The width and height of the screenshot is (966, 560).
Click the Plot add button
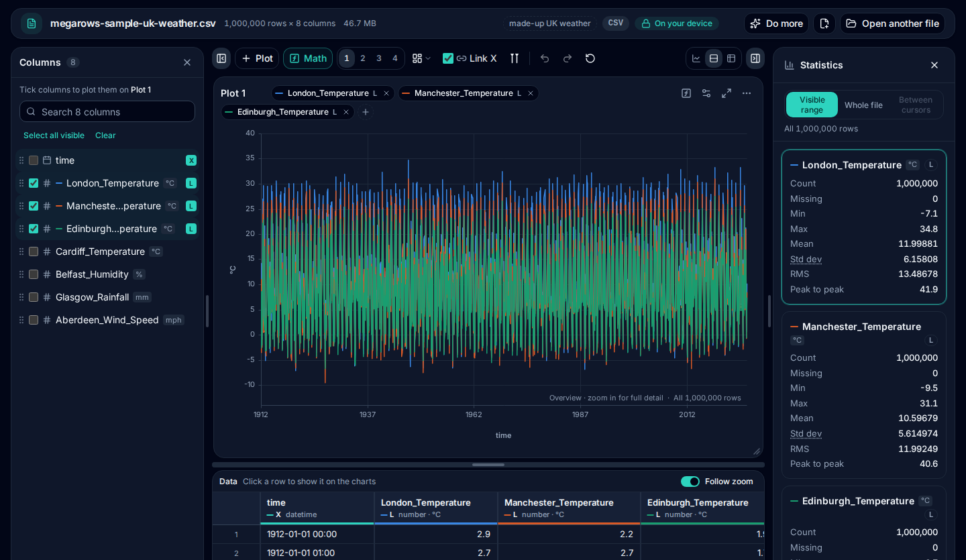coord(257,58)
